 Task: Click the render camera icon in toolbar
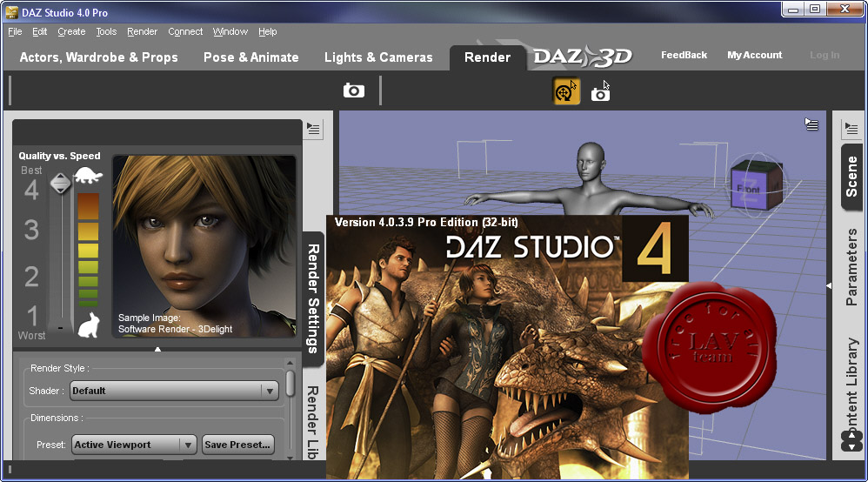pos(353,90)
